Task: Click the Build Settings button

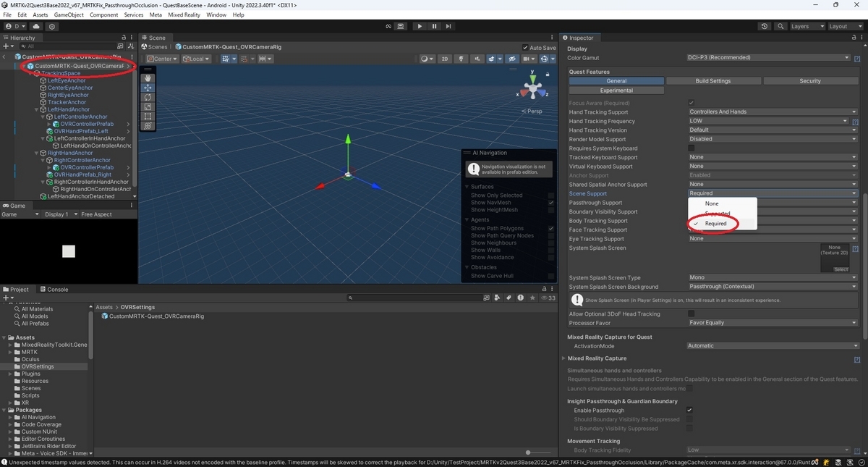Action: 713,81
